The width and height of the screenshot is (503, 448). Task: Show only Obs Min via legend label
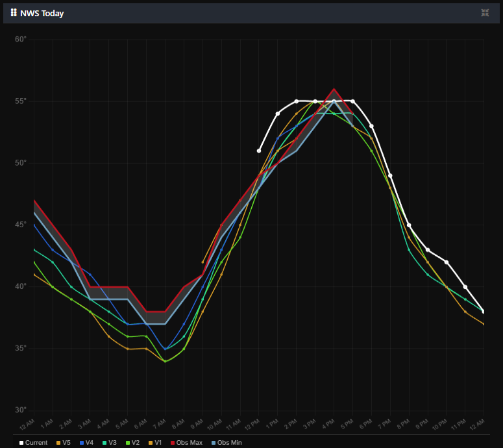[228, 442]
